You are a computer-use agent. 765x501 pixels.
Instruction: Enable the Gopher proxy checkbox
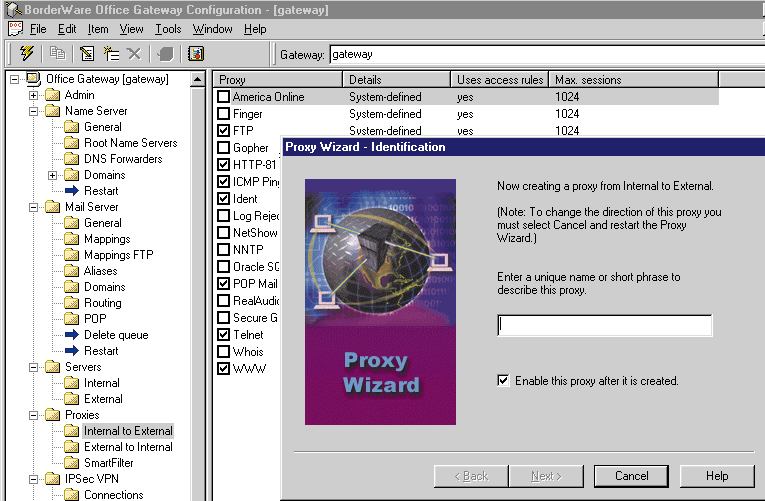point(223,147)
